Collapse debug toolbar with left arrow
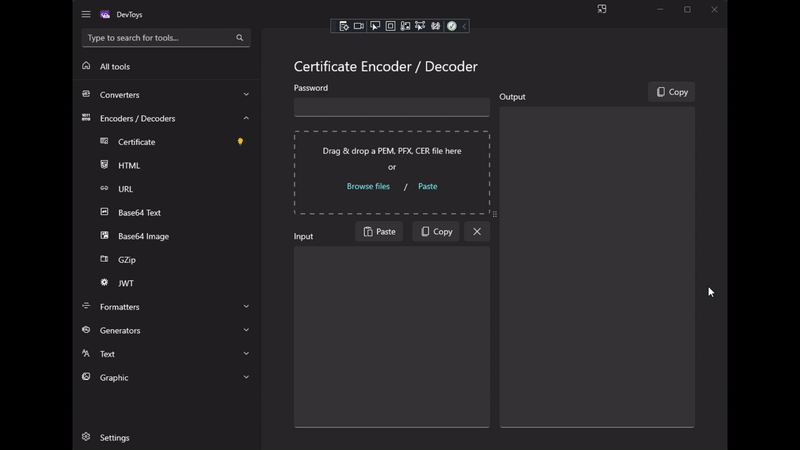800x450 pixels. point(464,26)
